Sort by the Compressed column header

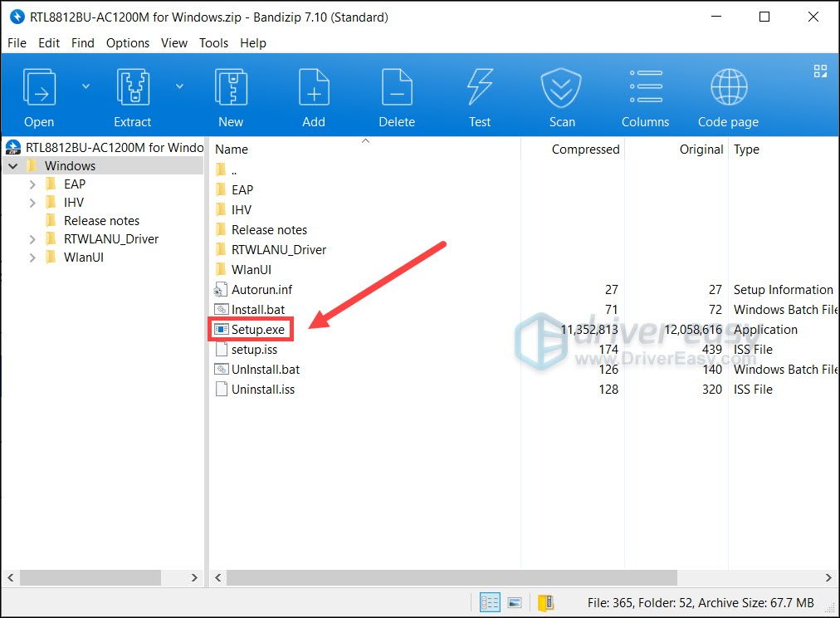[x=585, y=150]
